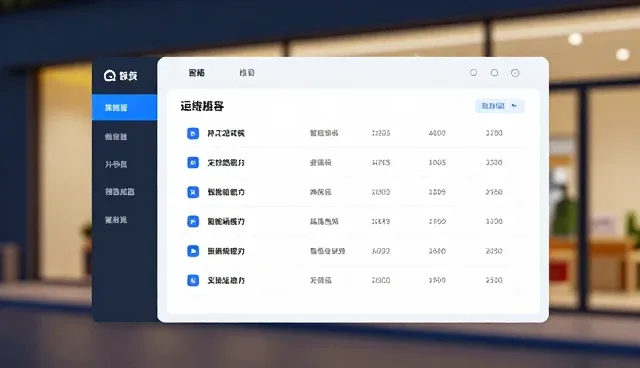Open the third sidebar menu item
This screenshot has height=368, width=640.
point(116,164)
